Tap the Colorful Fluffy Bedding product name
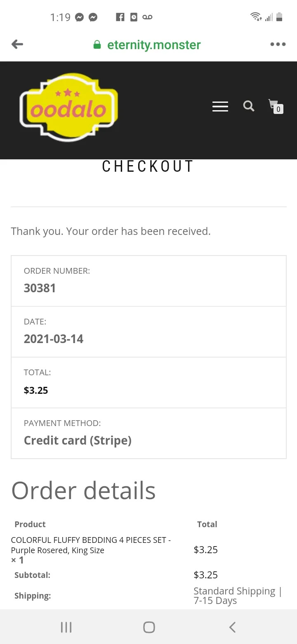Viewport: 297px width, 644px height. [x=91, y=545]
